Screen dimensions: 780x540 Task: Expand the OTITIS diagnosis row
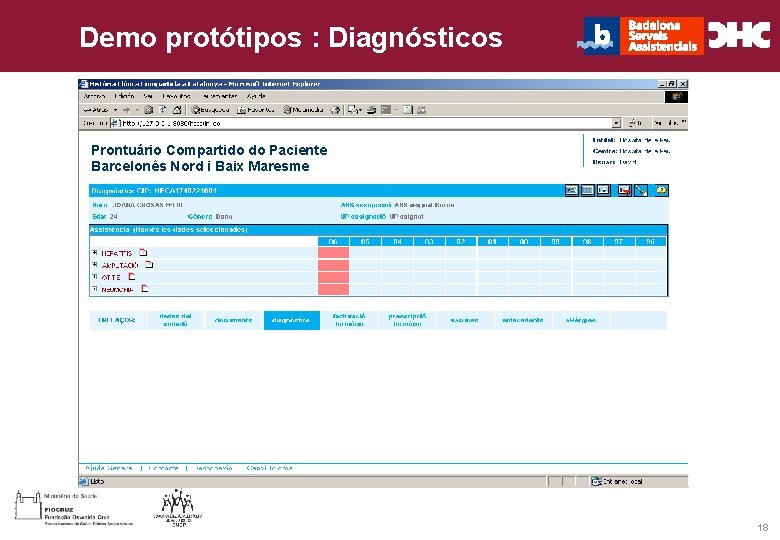[95, 276]
